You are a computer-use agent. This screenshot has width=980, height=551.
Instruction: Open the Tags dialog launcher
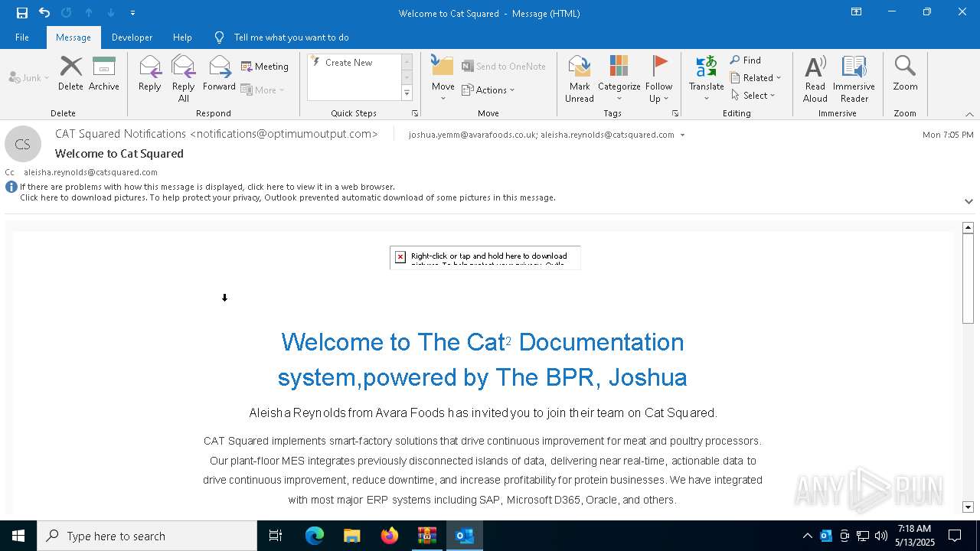click(x=675, y=113)
